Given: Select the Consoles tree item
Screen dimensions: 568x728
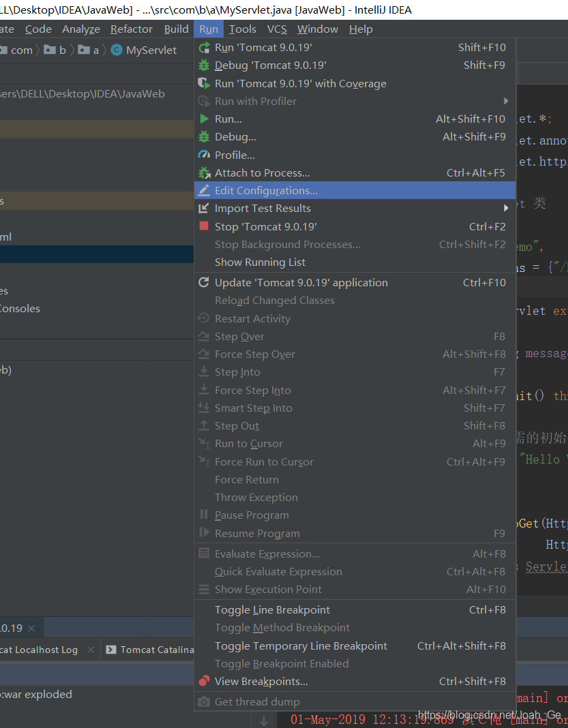Looking at the screenshot, I should tap(20, 309).
